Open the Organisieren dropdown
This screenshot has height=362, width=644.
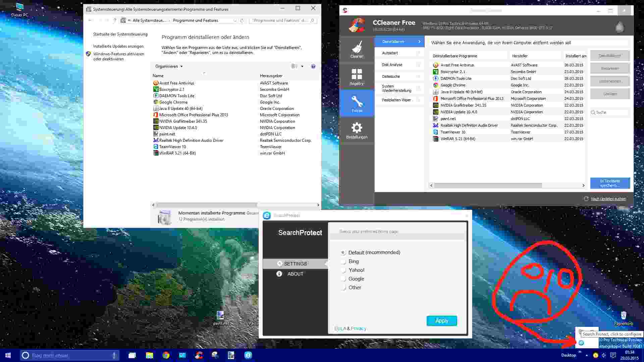(x=169, y=66)
